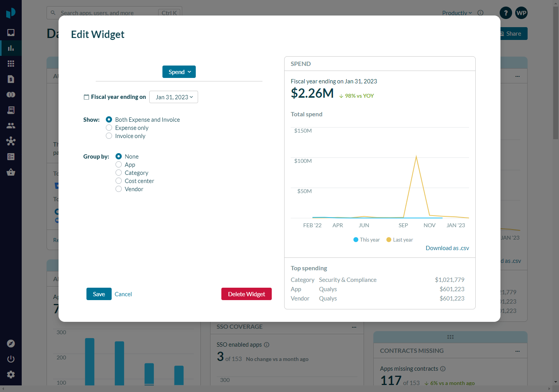Open the spend dollar document icon

click(x=11, y=79)
